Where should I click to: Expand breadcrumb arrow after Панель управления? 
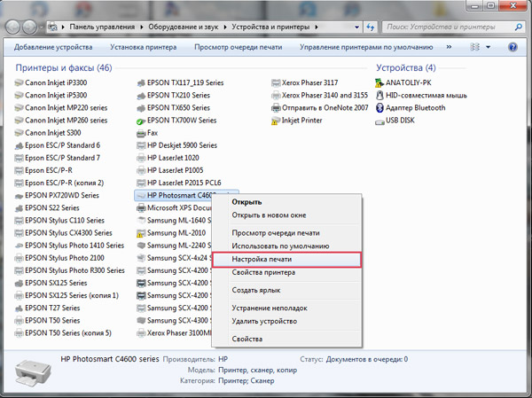(142, 27)
